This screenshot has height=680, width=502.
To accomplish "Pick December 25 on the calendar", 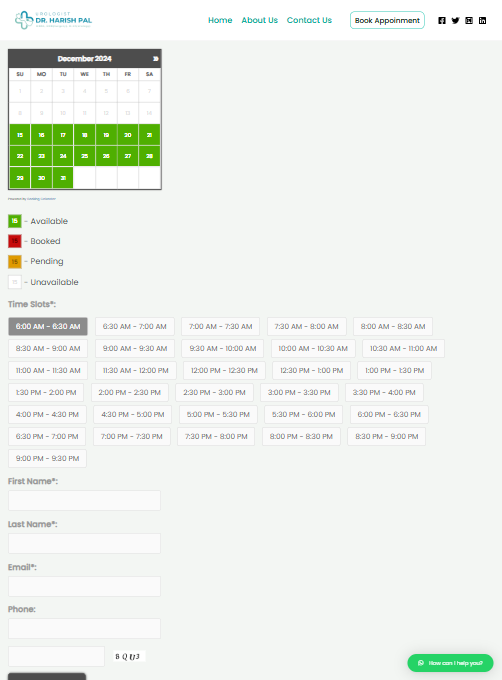I will tap(85, 156).
